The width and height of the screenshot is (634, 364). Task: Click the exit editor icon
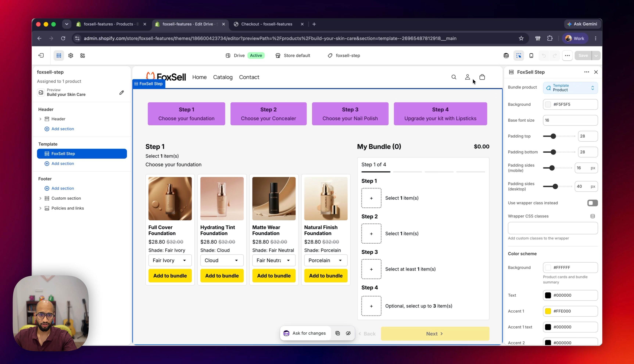41,55
